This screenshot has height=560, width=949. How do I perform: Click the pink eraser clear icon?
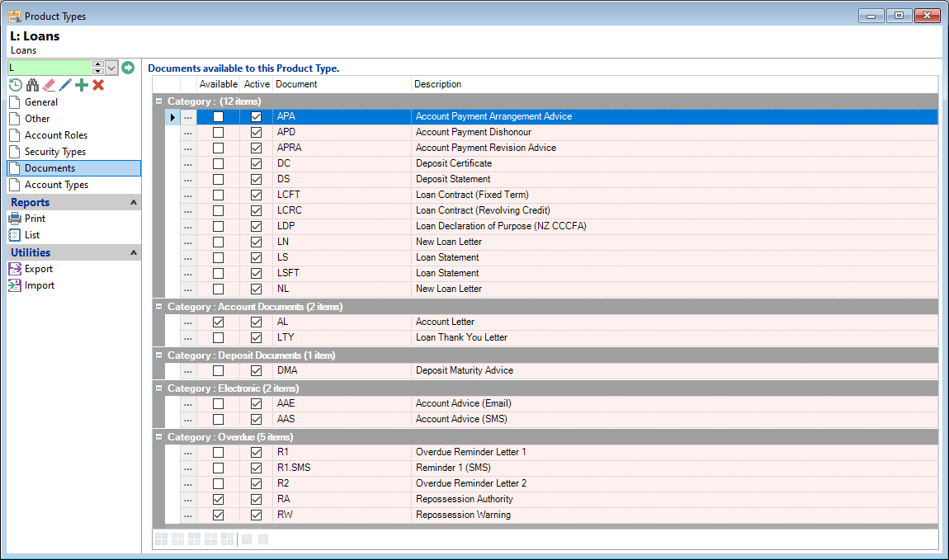pos(49,85)
